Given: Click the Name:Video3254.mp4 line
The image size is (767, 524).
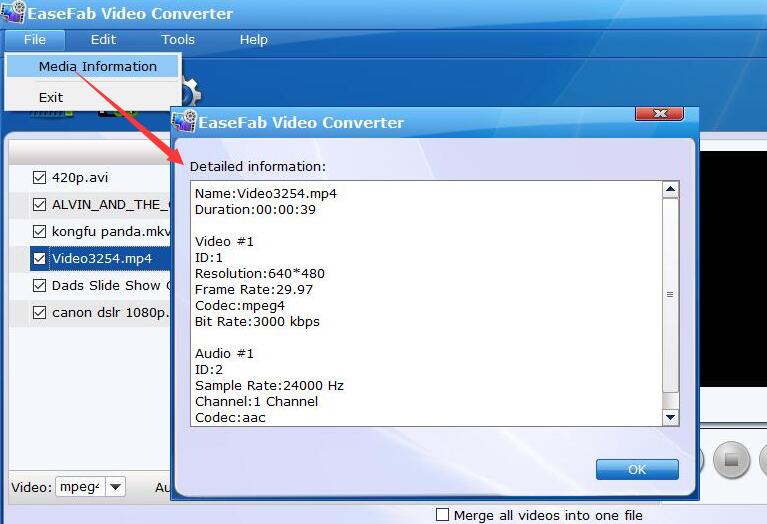Looking at the screenshot, I should coord(266,194).
